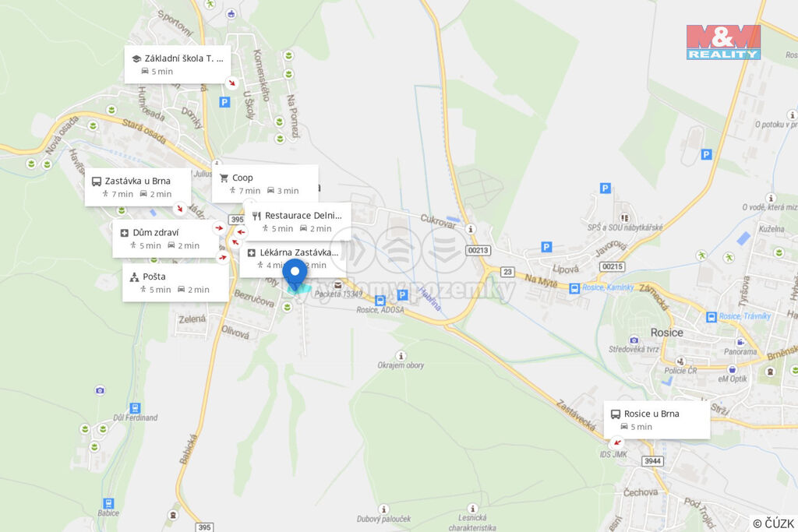Screen dimensions: 798x532
Task: Click the Dubový palouček info icon
Action: pyautogui.click(x=383, y=509)
